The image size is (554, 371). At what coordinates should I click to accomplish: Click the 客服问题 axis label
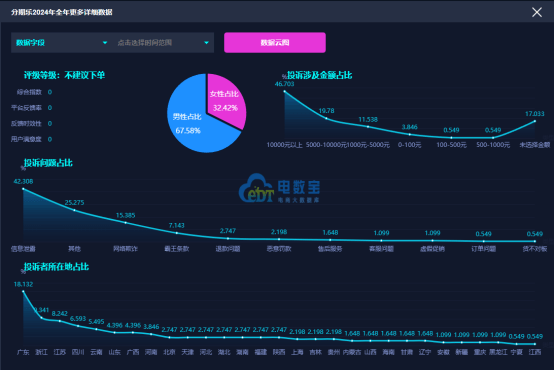(x=381, y=249)
